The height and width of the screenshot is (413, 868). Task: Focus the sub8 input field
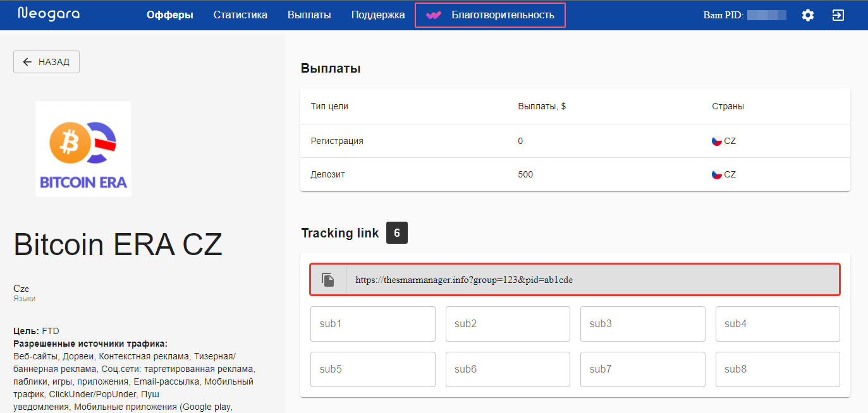(x=778, y=369)
